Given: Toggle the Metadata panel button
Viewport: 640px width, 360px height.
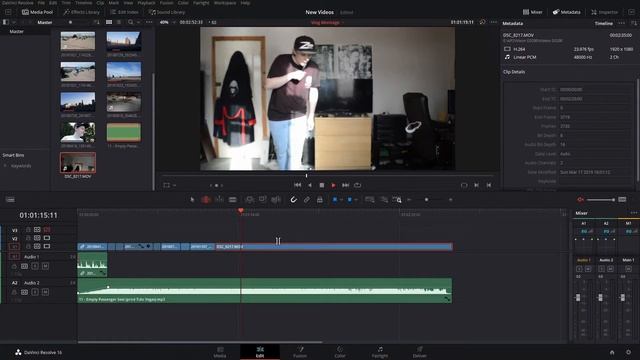Looking at the screenshot, I should pyautogui.click(x=567, y=12).
